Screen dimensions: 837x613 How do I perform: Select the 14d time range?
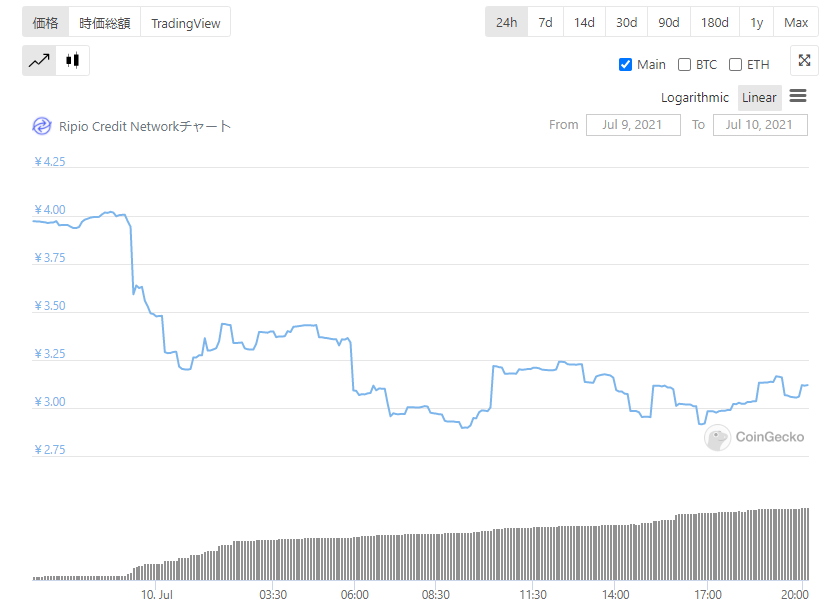[x=584, y=22]
